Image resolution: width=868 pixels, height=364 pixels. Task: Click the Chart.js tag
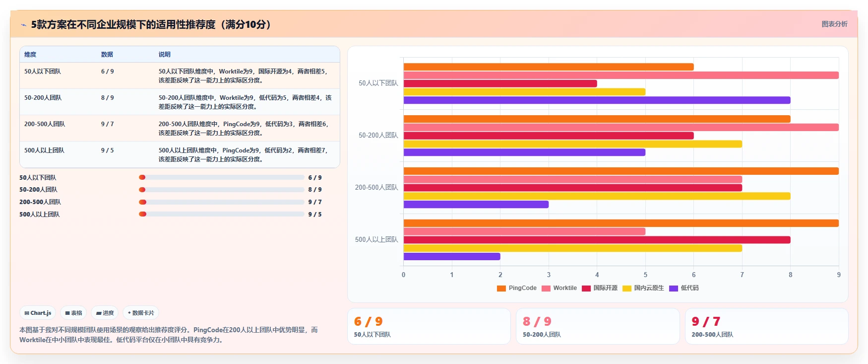(38, 313)
